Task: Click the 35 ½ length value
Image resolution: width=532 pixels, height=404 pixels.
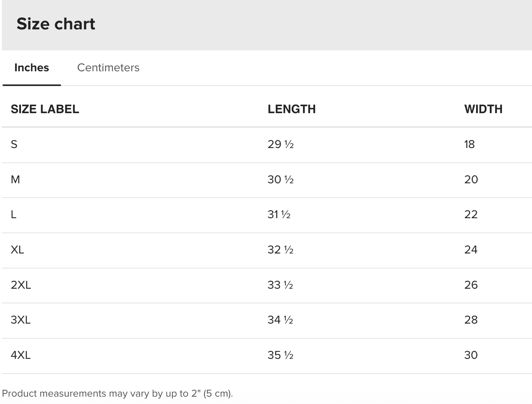Action: [x=281, y=355]
